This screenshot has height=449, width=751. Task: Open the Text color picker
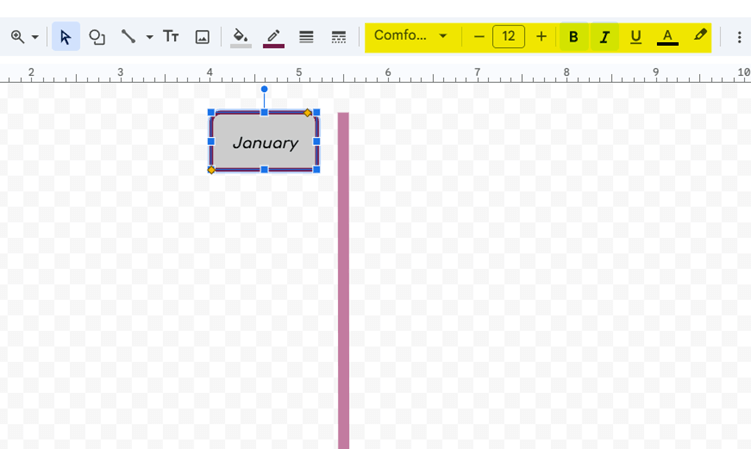tap(667, 37)
